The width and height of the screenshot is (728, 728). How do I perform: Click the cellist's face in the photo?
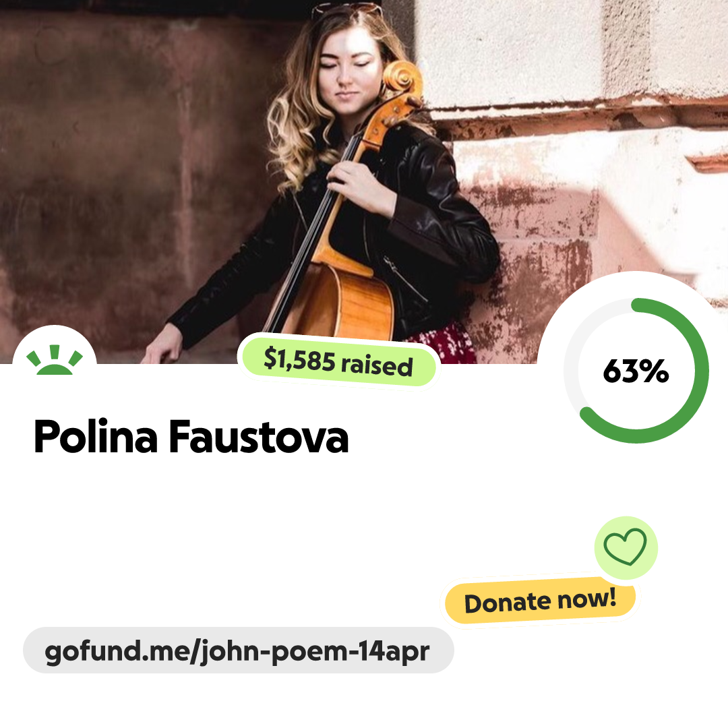click(346, 69)
